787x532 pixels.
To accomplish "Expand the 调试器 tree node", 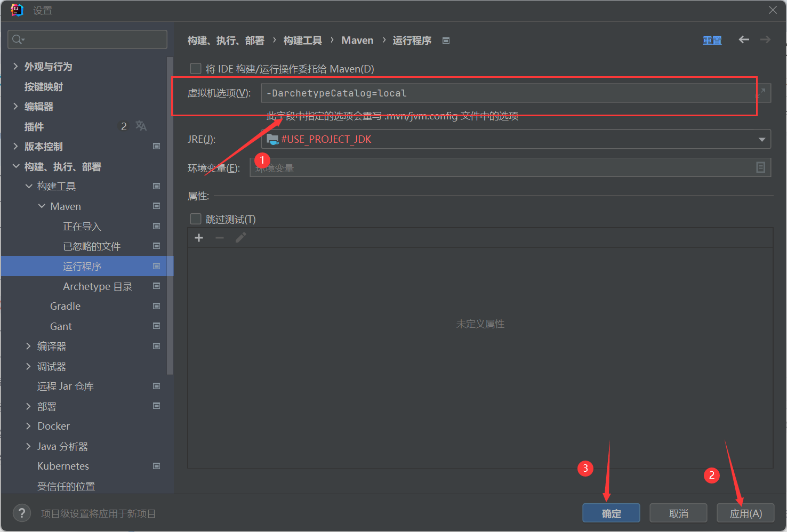I will click(x=29, y=366).
